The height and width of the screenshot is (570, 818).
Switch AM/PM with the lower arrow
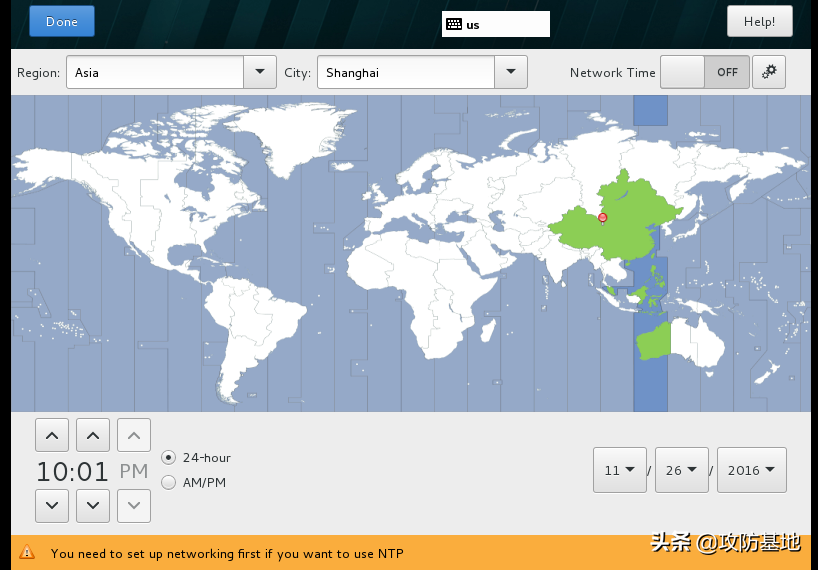coord(134,505)
